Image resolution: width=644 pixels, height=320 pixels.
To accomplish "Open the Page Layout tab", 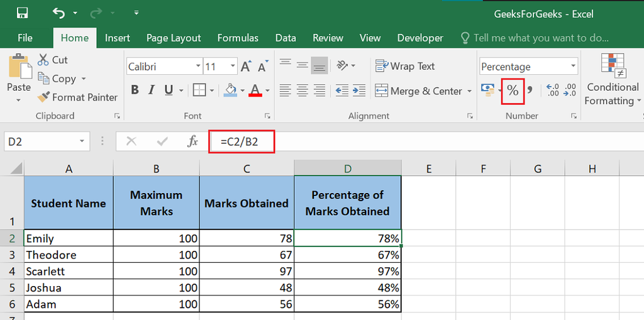I will (x=174, y=38).
